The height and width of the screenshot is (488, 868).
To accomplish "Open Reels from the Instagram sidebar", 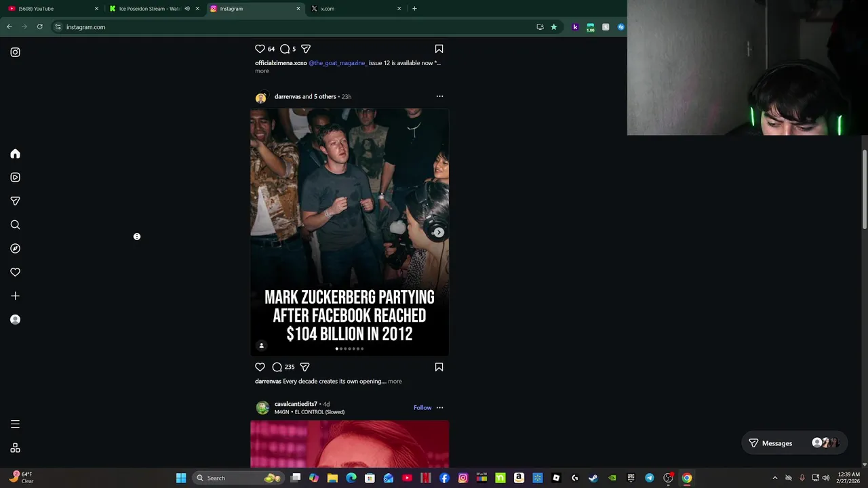I will coord(15,178).
